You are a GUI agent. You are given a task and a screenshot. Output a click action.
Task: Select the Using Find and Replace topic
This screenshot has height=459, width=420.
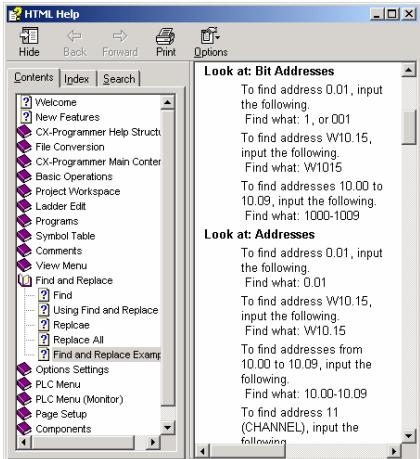coord(106,310)
